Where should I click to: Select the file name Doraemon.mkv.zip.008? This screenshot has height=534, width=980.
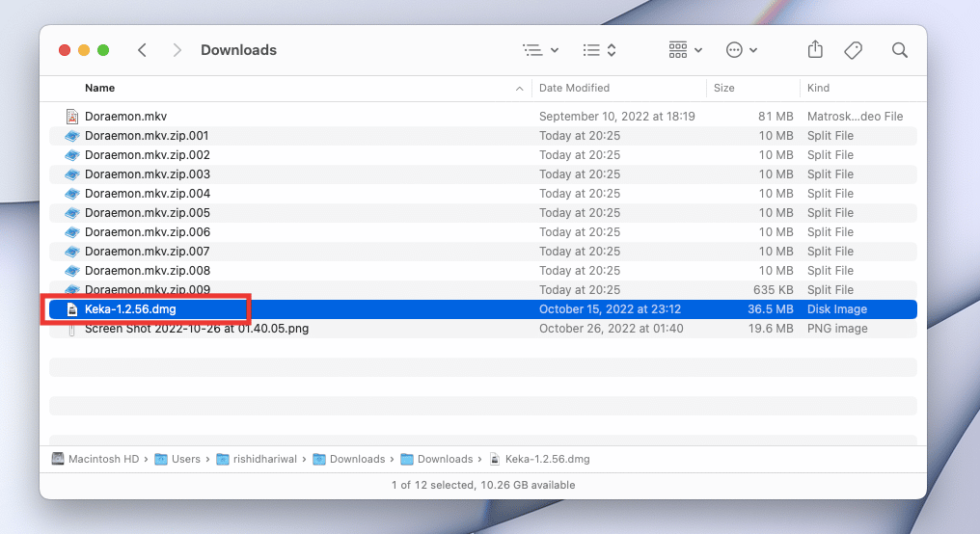coord(148,271)
